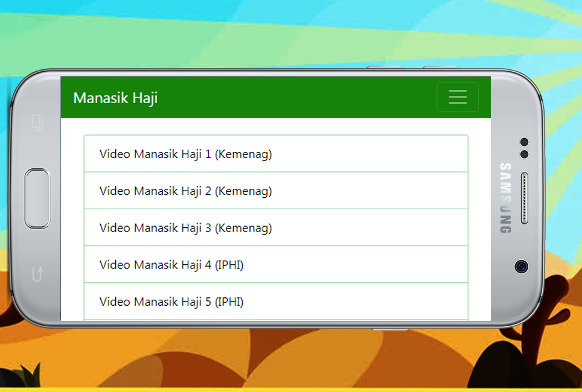Choose Video Manasik Haji 4 (IPHI)
Viewport: 582px width, 392px height.
click(276, 264)
